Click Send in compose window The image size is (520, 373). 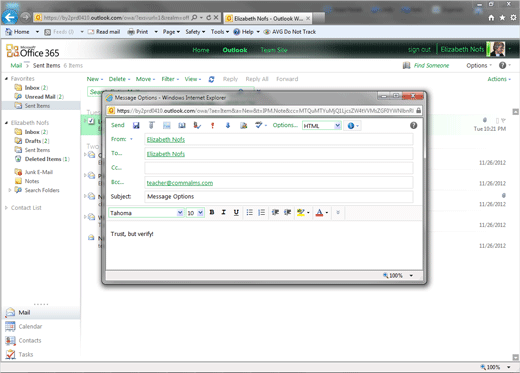[118, 125]
